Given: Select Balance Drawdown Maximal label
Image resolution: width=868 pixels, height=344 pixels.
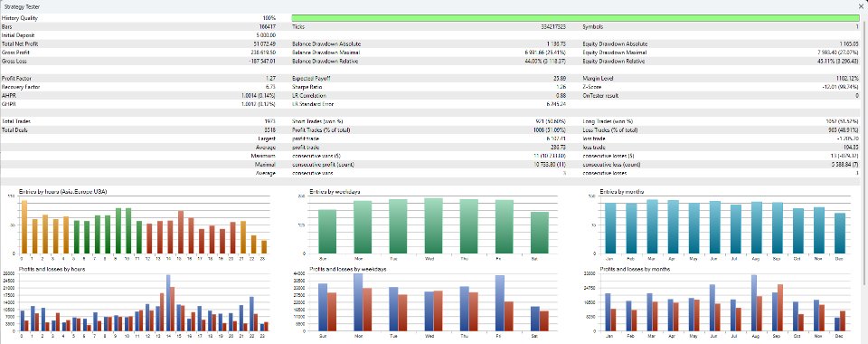Looking at the screenshot, I should click(325, 53).
